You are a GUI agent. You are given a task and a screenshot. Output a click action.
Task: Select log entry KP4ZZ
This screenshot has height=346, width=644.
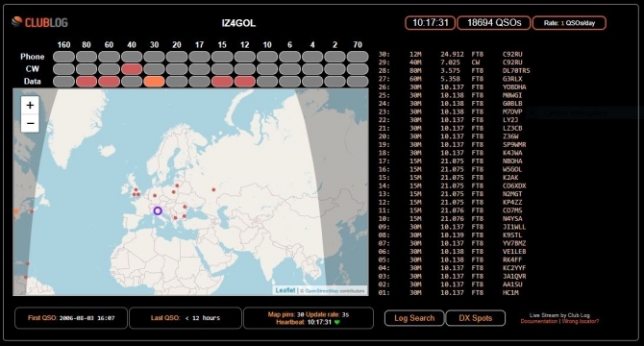tap(451, 203)
